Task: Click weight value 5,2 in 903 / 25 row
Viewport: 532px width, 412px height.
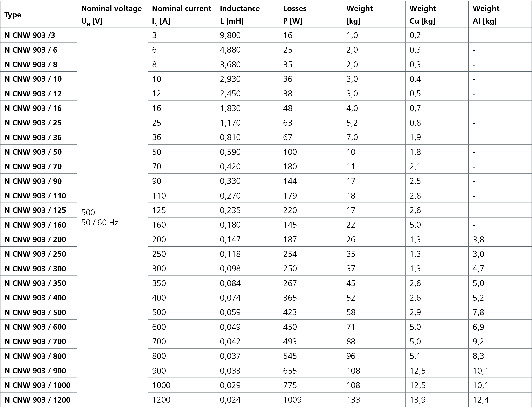Action: click(352, 123)
